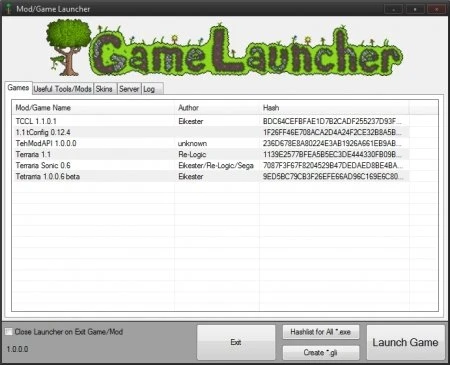Open the Log tab
The height and width of the screenshot is (365, 450).
coord(152,89)
